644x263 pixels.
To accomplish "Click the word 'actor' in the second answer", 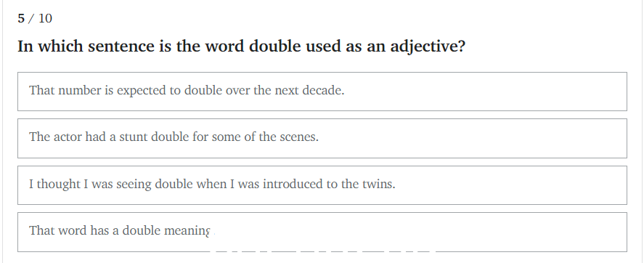I will click(x=68, y=137).
